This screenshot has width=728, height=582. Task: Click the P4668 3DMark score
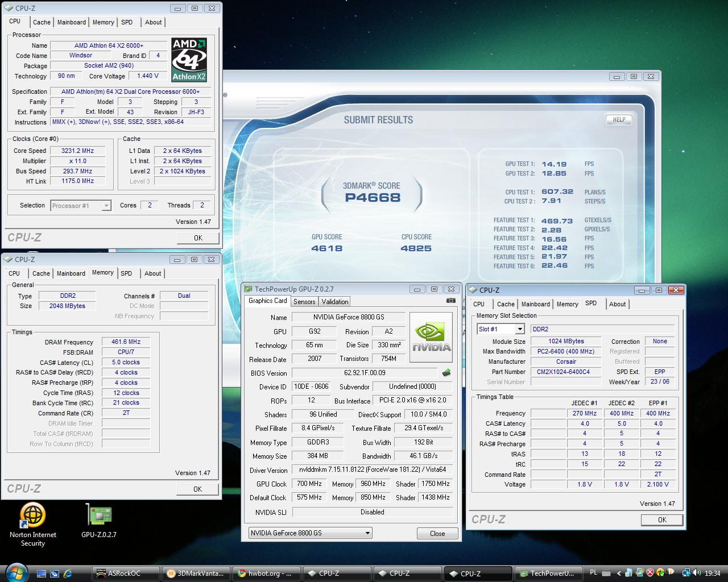373,198
